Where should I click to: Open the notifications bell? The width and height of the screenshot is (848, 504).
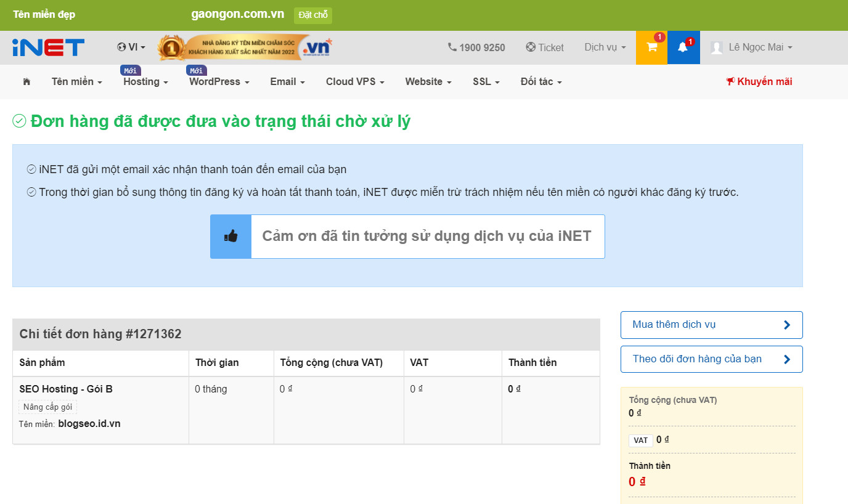[683, 47]
